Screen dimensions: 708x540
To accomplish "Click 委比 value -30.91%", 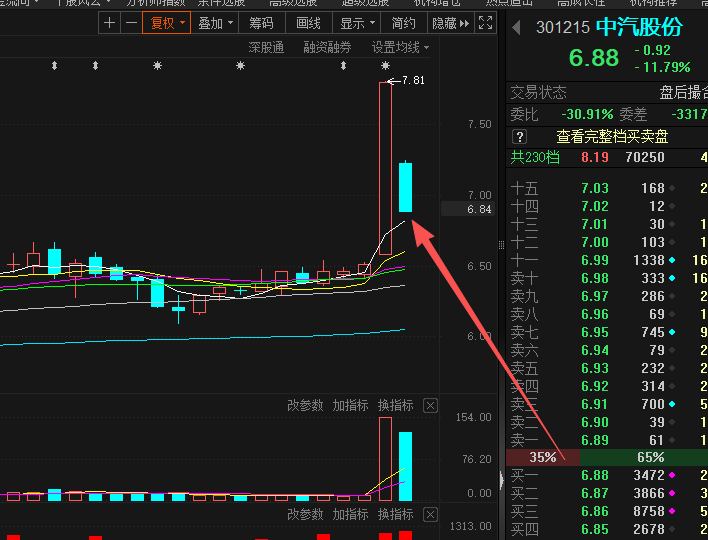I will 587,114.
